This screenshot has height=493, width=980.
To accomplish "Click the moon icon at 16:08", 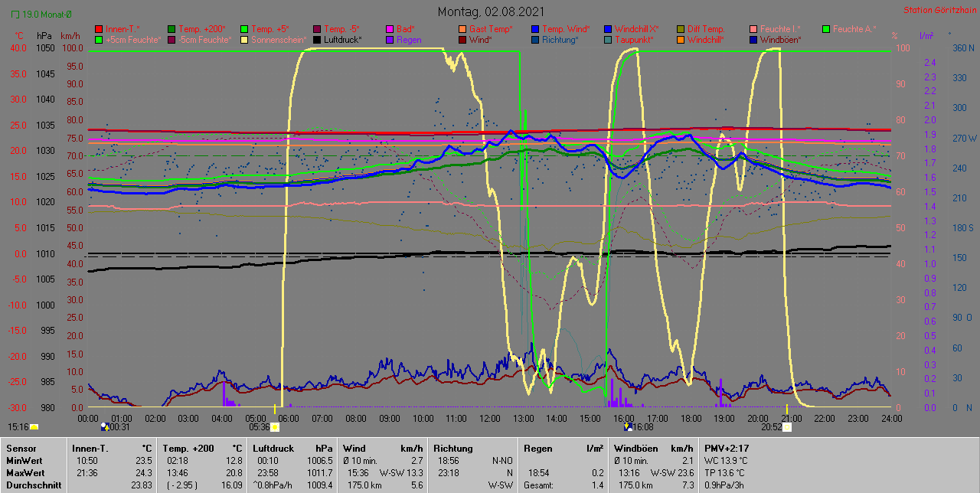I will [629, 427].
